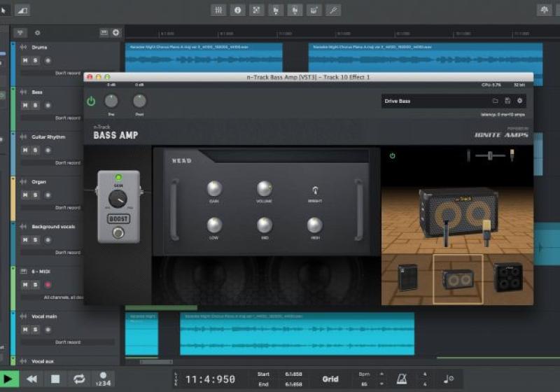Toggle loop playback in transport bar
This screenshot has width=560, height=392.
click(x=79, y=379)
